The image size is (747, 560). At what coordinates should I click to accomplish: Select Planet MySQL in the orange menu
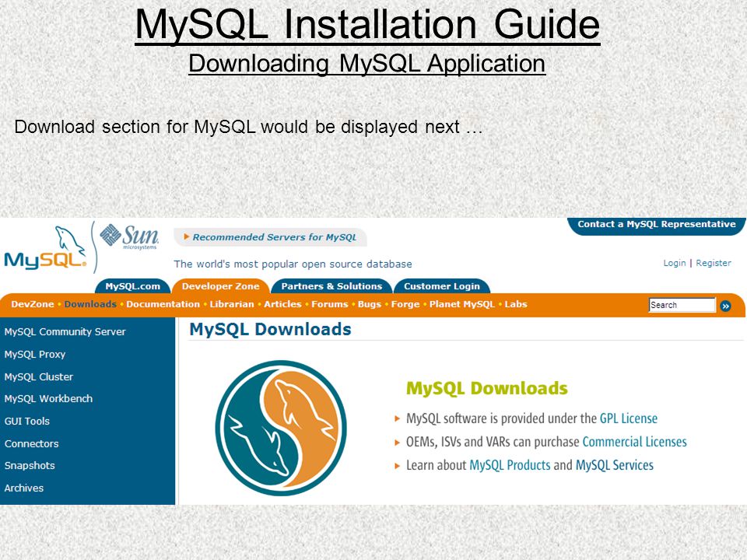click(x=462, y=304)
